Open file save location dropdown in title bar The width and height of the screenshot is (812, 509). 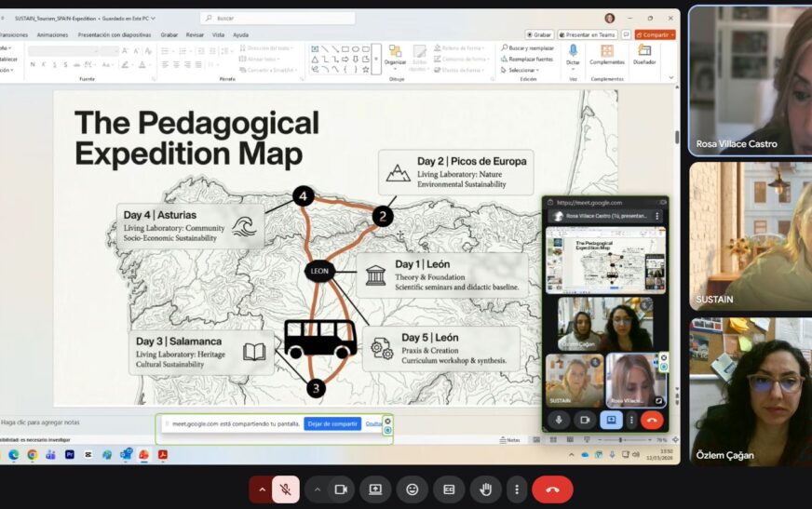point(153,19)
